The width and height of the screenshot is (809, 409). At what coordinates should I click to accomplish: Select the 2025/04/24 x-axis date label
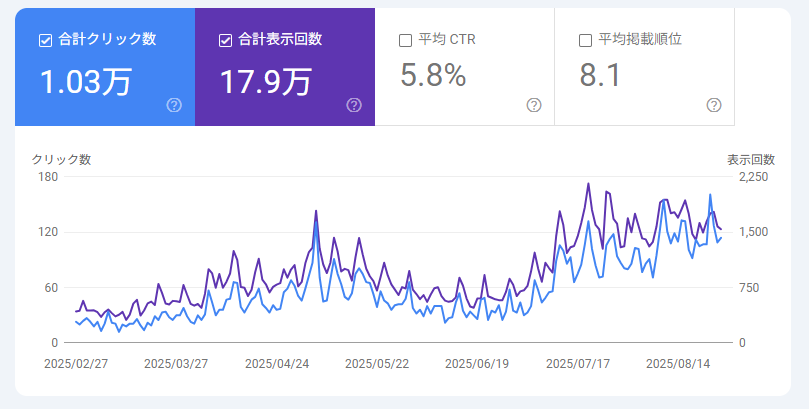[x=277, y=364]
